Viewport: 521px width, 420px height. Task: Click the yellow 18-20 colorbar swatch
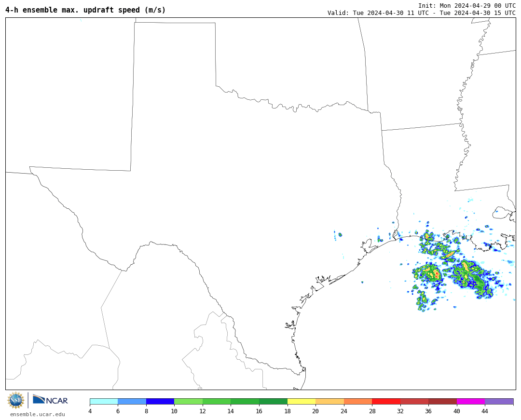tap(302, 401)
